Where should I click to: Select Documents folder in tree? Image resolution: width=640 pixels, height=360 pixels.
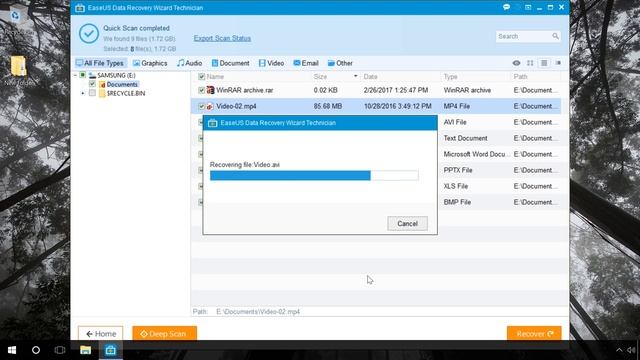click(122, 84)
